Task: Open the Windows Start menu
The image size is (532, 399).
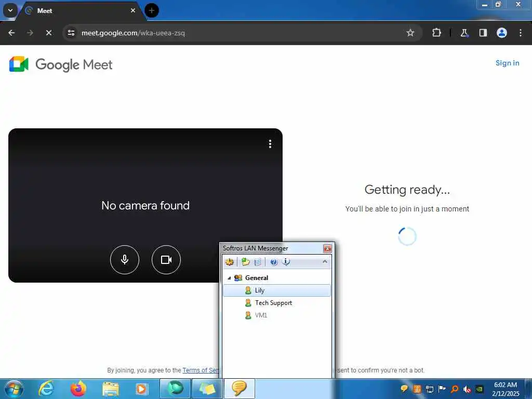Action: pos(14,389)
